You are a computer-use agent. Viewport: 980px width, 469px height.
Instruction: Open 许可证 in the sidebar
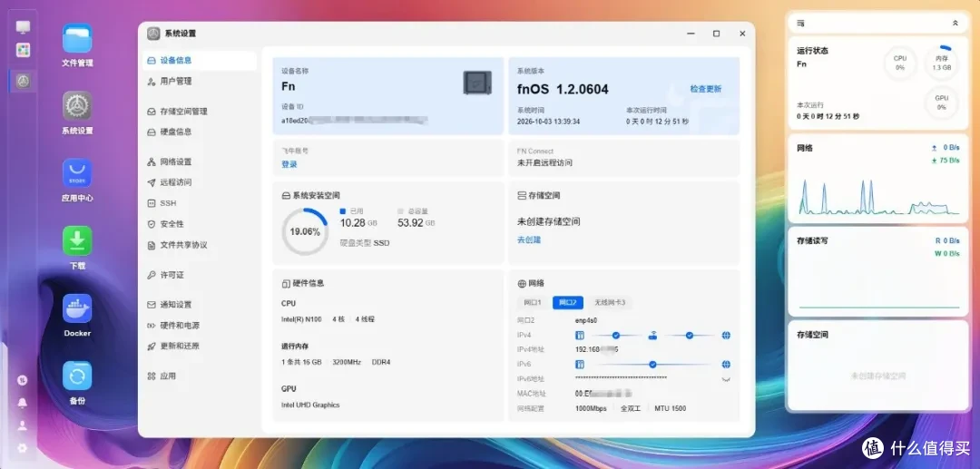pyautogui.click(x=200, y=275)
